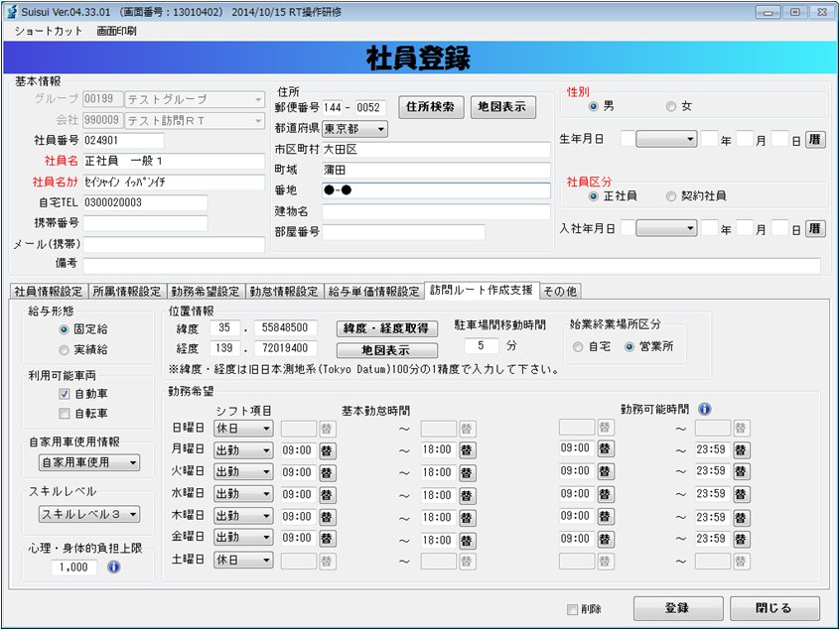Select 女 gender radio button

pyautogui.click(x=671, y=106)
